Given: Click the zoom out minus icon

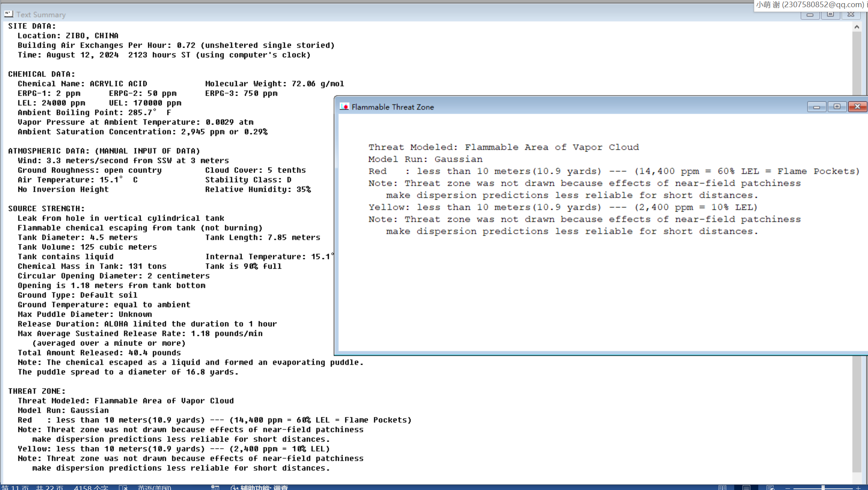Looking at the screenshot, I should pos(788,488).
